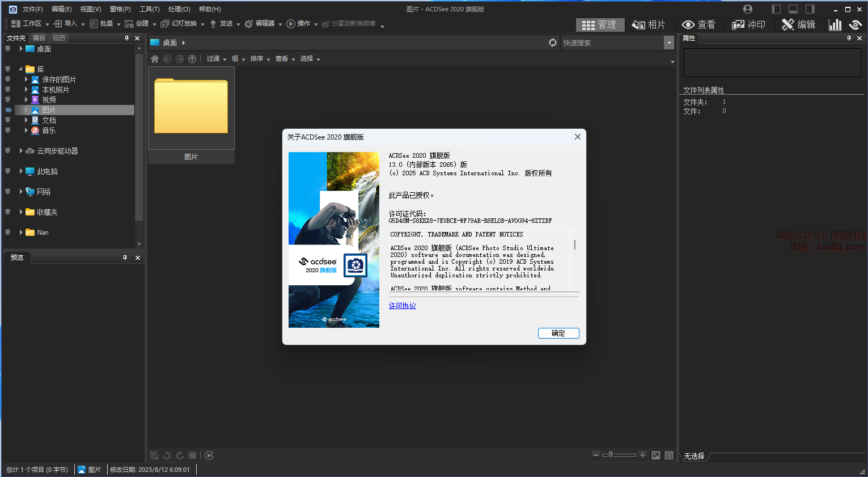This screenshot has height=477, width=868.
Task: Open the 许可协议 link
Action: [x=403, y=306]
